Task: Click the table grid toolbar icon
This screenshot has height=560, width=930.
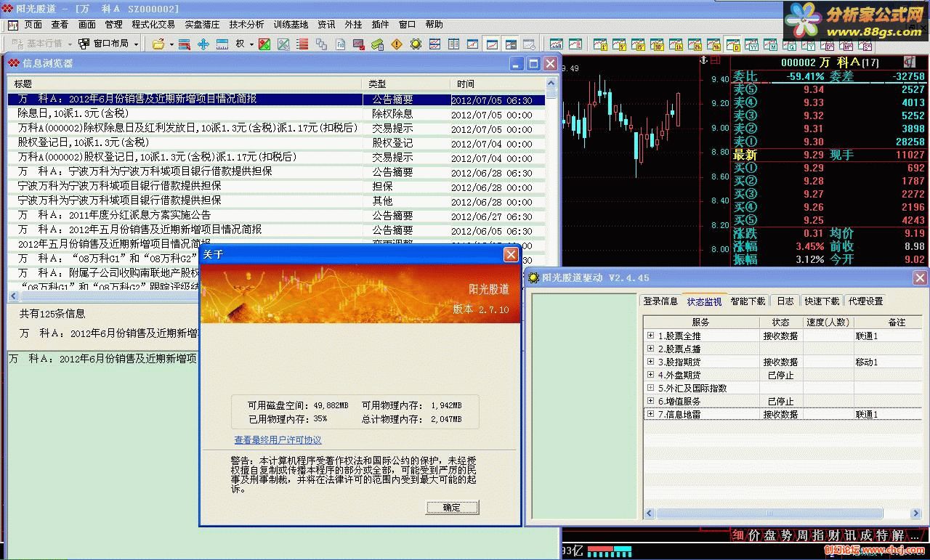Action: tap(453, 44)
